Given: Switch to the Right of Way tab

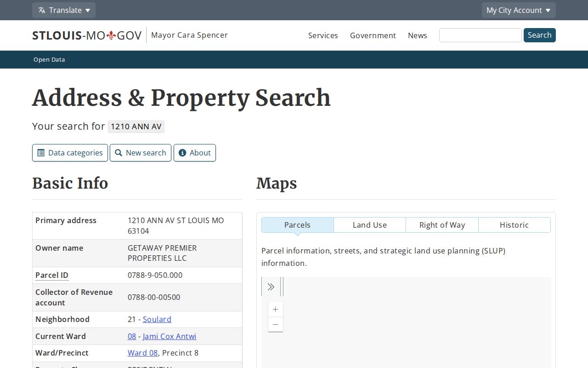Looking at the screenshot, I should click(x=442, y=225).
